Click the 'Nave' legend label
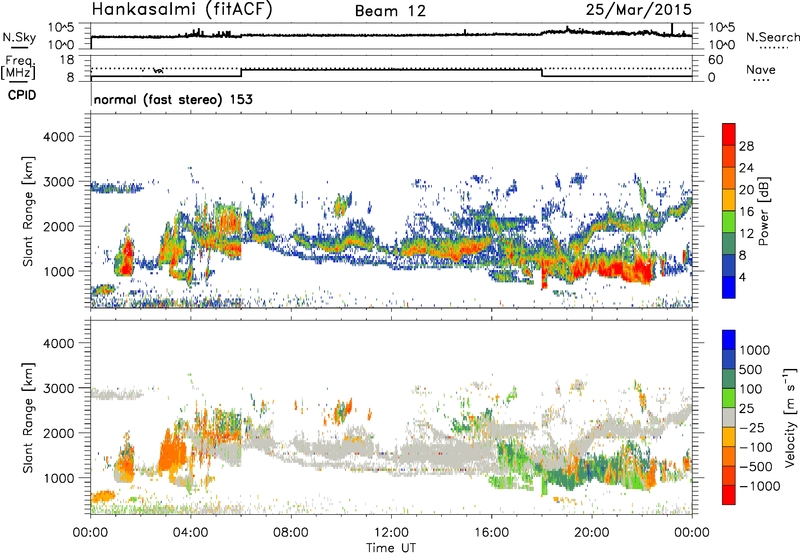Screen dimensions: 800x554 tap(761, 70)
